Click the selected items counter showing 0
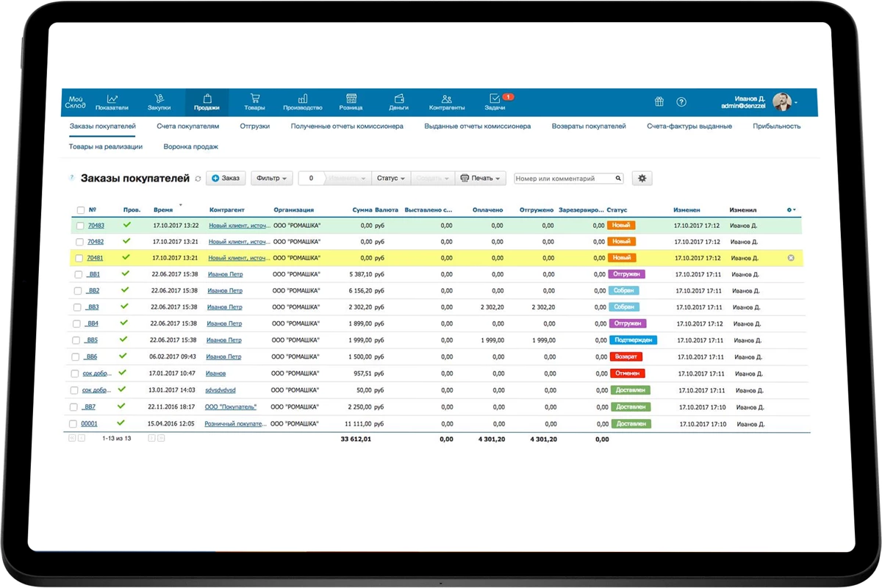The width and height of the screenshot is (882, 588). (x=312, y=178)
